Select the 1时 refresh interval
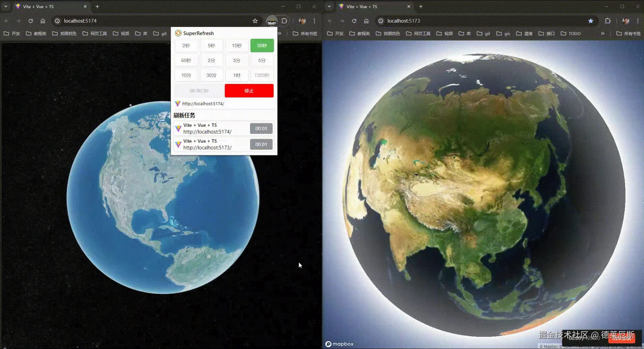Image resolution: width=644 pixels, height=349 pixels. [x=237, y=75]
